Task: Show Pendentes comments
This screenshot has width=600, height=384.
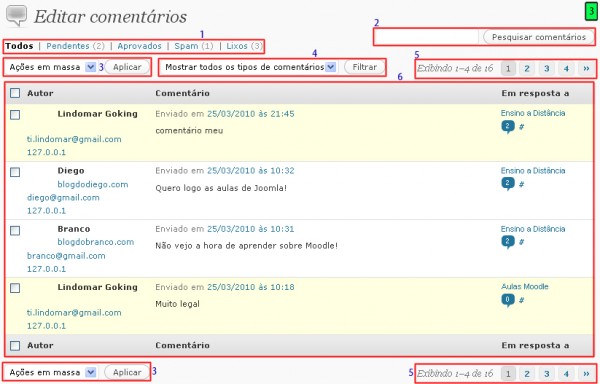Action: (68, 46)
